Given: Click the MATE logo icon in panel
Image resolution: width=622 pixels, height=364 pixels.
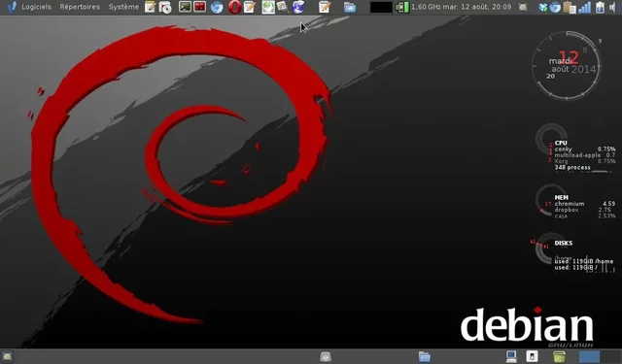Looking at the screenshot, I should pos(12,7).
